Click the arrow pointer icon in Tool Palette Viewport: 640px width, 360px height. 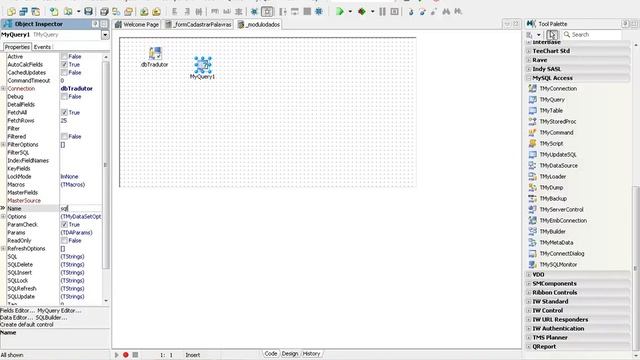(x=552, y=35)
